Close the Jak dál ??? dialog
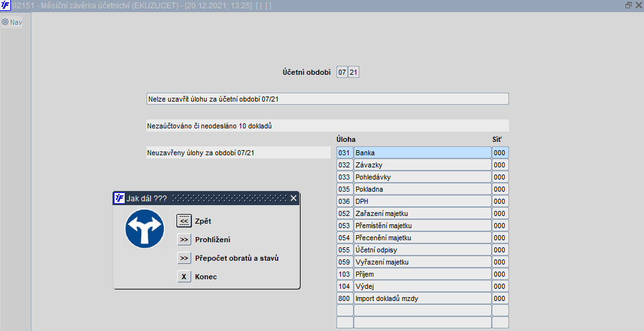The image size is (644, 331). point(294,198)
